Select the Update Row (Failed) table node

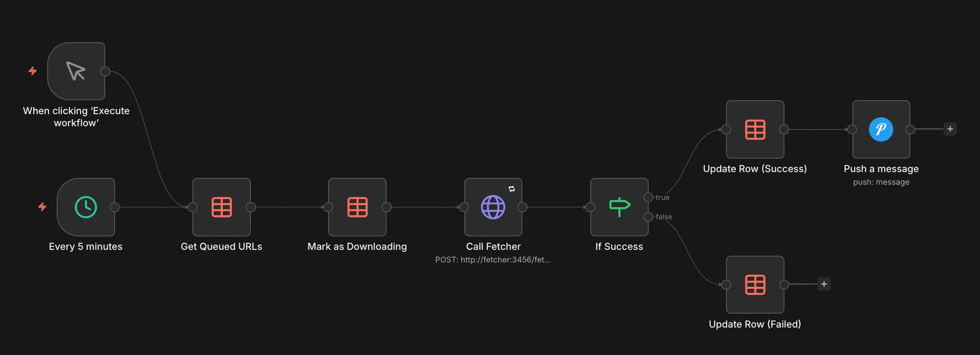pyautogui.click(x=755, y=285)
